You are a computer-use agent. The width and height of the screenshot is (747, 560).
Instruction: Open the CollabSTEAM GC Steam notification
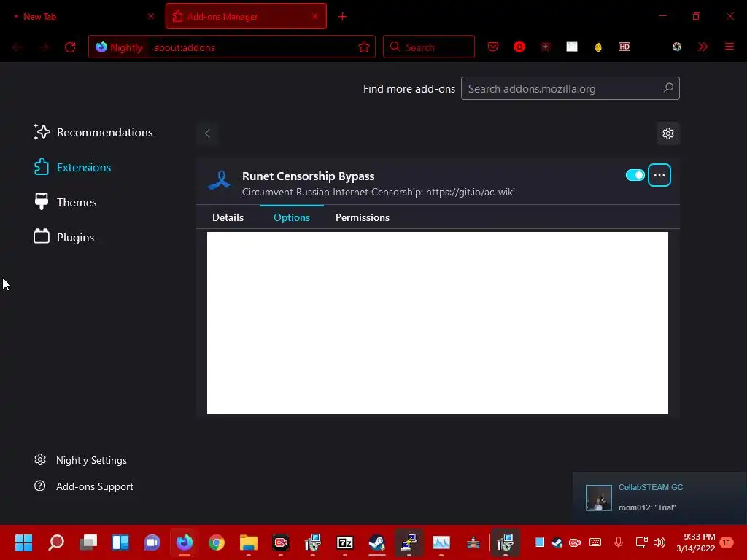[x=659, y=497]
